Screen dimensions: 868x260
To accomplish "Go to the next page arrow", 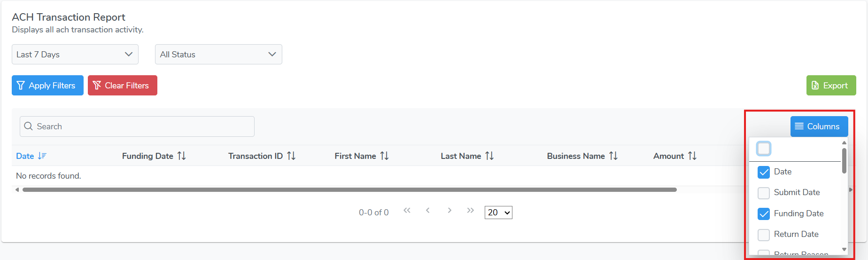I will coord(449,210).
